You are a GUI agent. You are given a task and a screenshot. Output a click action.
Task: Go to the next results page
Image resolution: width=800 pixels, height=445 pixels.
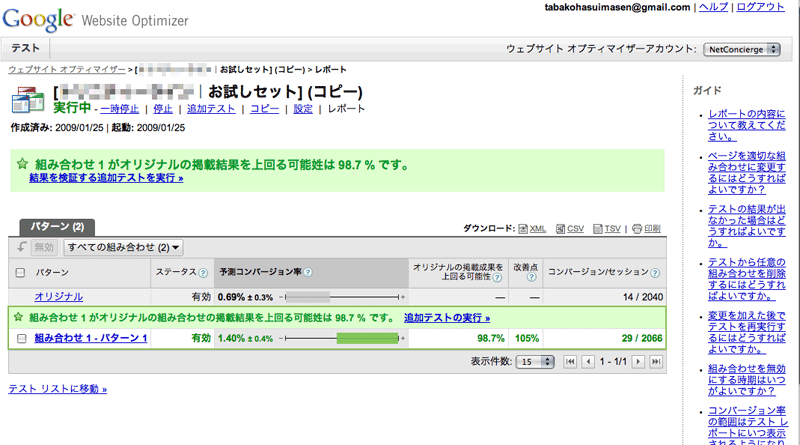pyautogui.click(x=639, y=361)
